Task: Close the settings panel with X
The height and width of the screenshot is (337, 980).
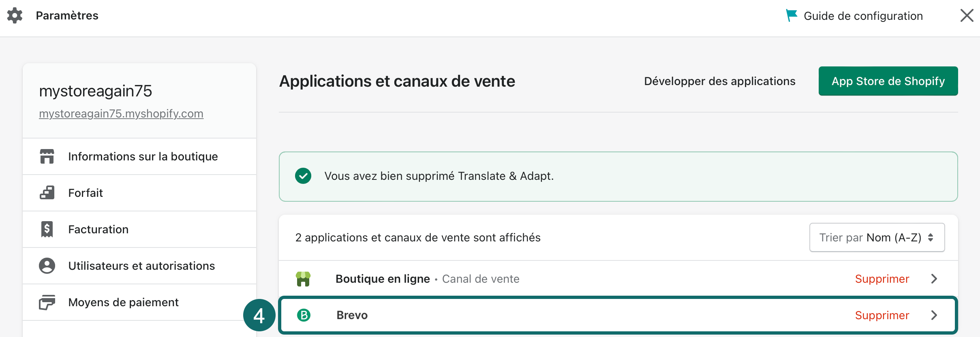Action: [x=967, y=16]
